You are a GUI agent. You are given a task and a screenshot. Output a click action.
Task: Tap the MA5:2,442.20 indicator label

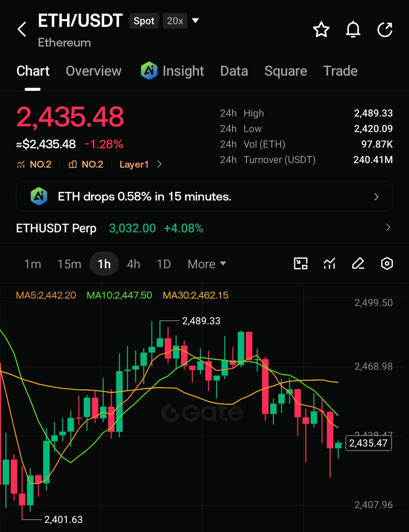point(46,295)
